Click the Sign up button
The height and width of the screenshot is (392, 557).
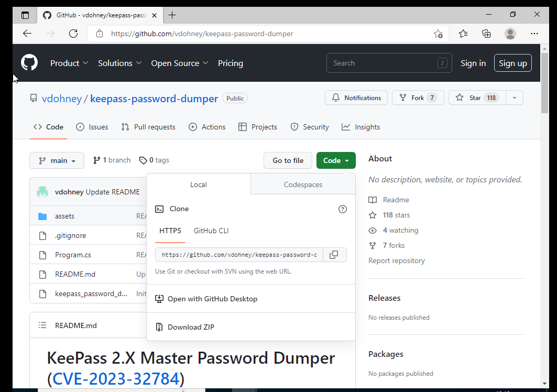[512, 63]
